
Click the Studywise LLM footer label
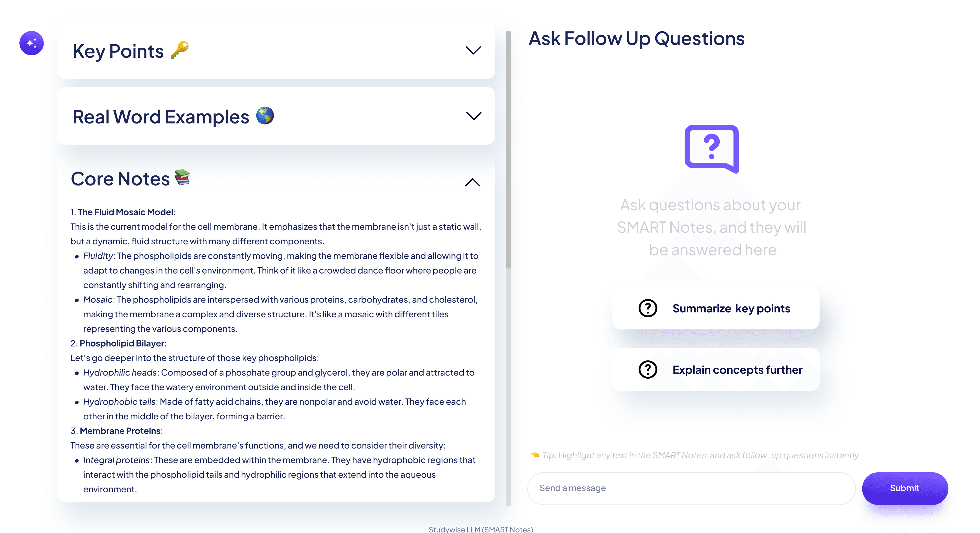click(x=481, y=529)
